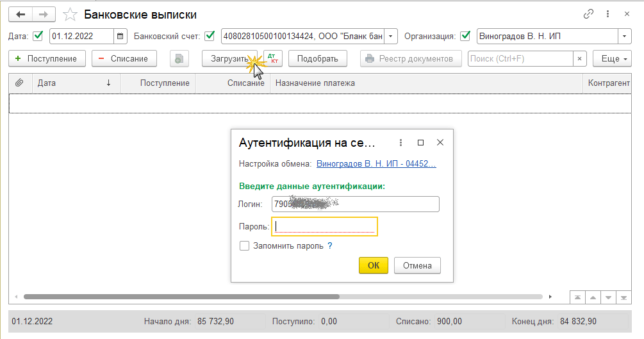The image size is (644, 339).
Task: Open the Еще dropdown menu
Action: click(612, 59)
